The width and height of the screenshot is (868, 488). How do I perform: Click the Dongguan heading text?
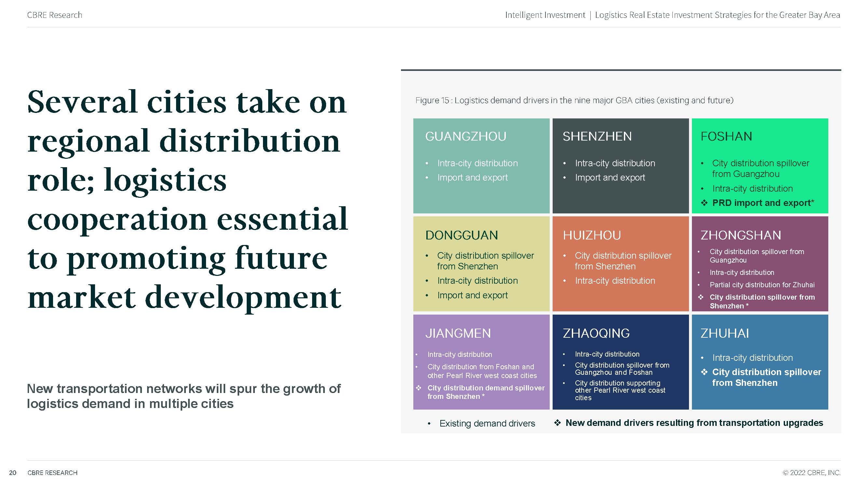[x=461, y=235]
